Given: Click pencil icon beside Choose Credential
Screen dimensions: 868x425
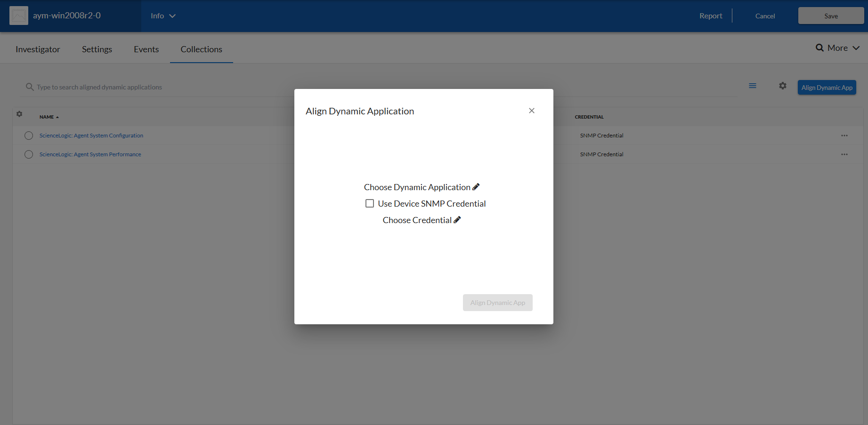Looking at the screenshot, I should [457, 220].
